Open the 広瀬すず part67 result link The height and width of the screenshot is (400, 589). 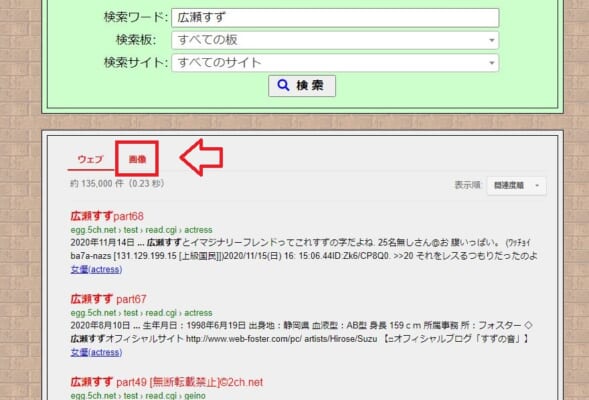click(x=108, y=299)
